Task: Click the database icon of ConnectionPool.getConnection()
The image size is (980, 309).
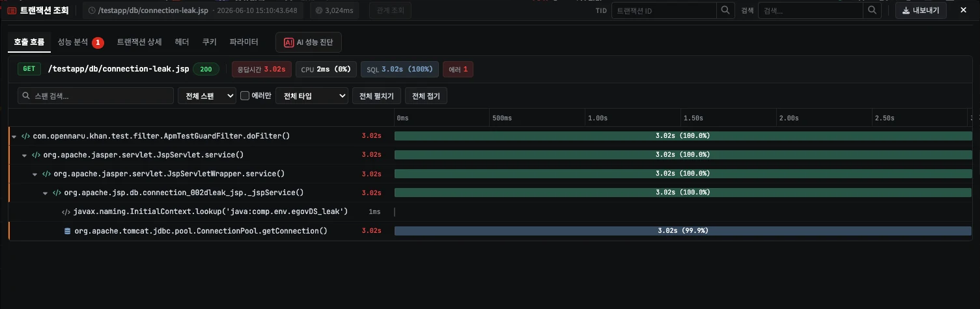Action: click(x=67, y=231)
